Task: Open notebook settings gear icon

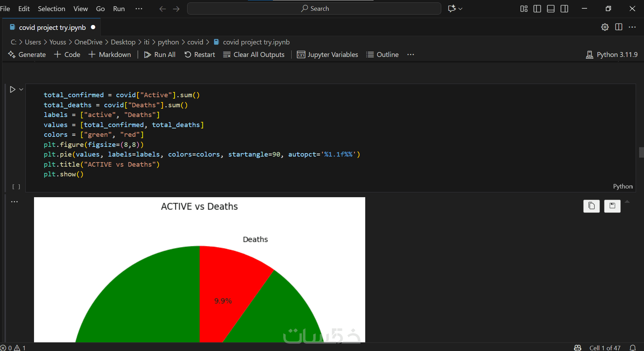Action: (x=605, y=27)
